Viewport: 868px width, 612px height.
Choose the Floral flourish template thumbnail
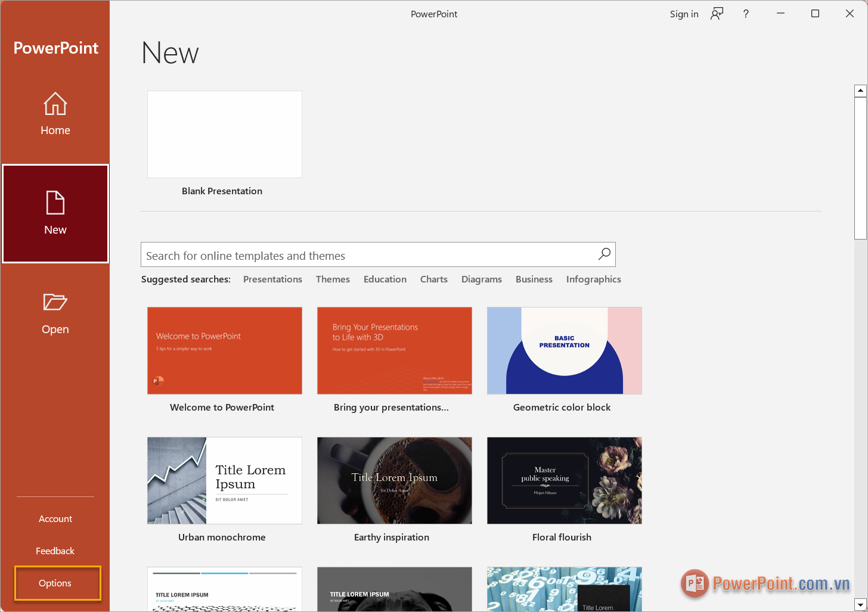(565, 480)
